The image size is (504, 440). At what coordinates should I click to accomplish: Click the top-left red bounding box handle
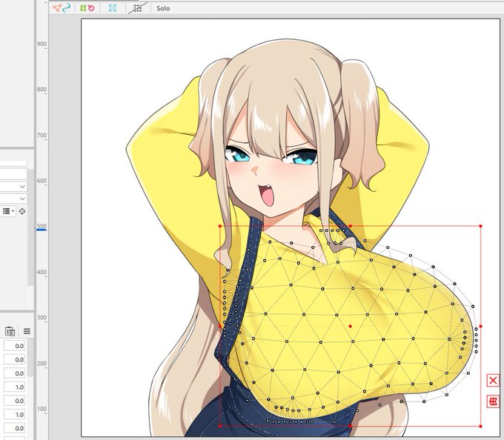[x=220, y=226]
